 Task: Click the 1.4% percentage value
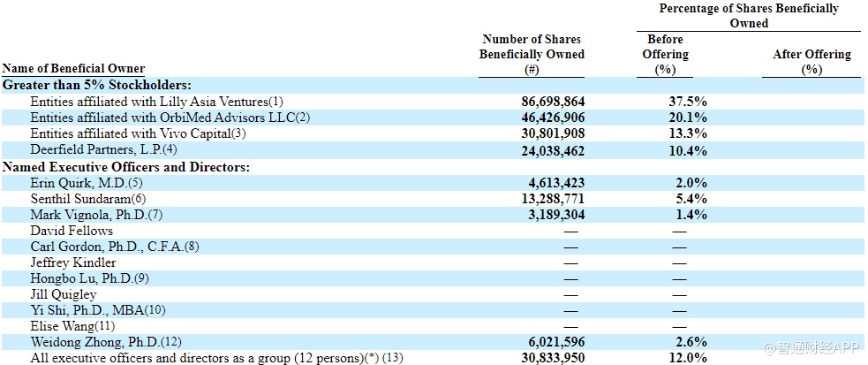[691, 215]
